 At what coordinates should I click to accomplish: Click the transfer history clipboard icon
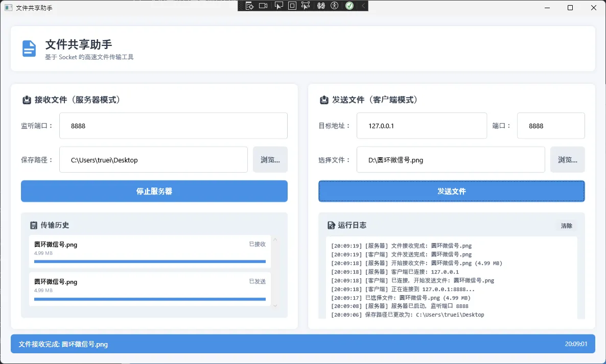(34, 225)
